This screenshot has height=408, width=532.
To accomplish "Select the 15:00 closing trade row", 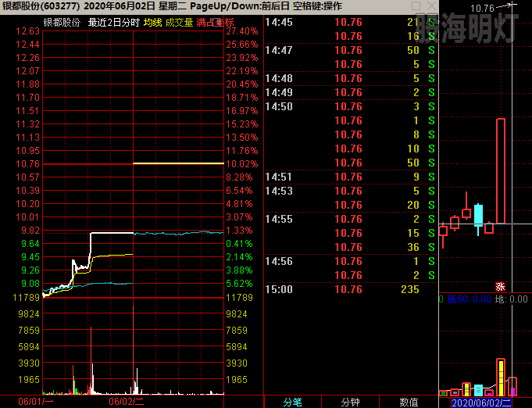I will coord(352,289).
